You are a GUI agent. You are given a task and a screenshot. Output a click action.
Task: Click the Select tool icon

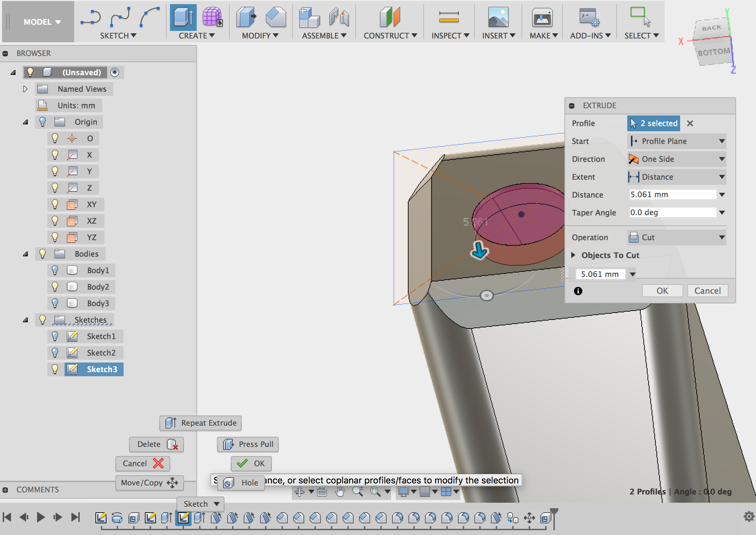[x=640, y=16]
